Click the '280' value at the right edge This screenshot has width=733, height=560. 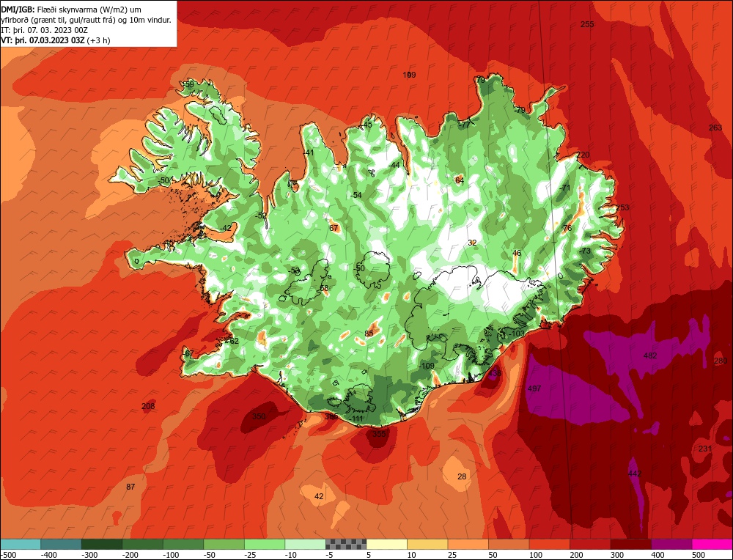click(721, 361)
